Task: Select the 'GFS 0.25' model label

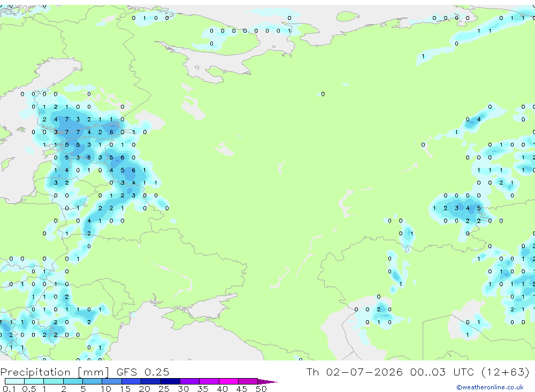Action: pos(143,372)
